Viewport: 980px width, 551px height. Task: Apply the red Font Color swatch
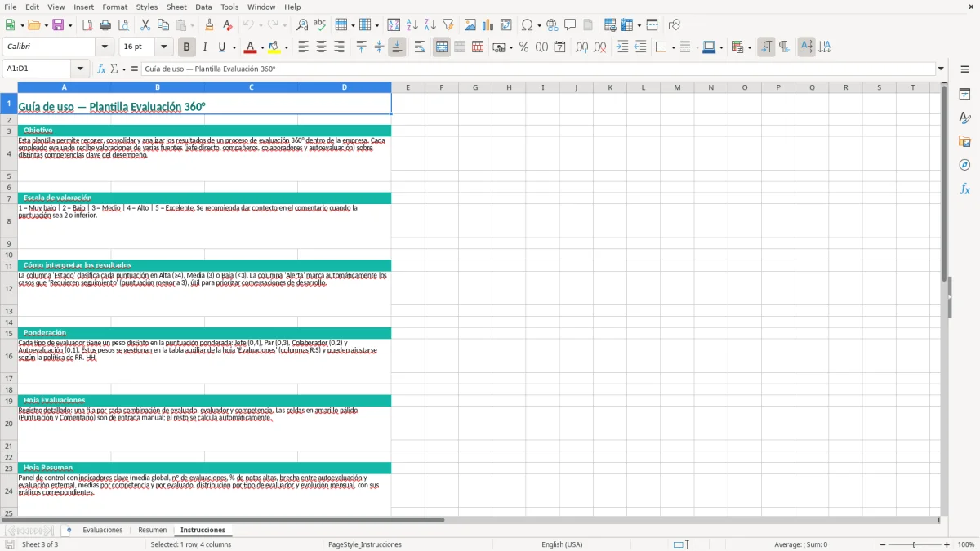click(252, 47)
